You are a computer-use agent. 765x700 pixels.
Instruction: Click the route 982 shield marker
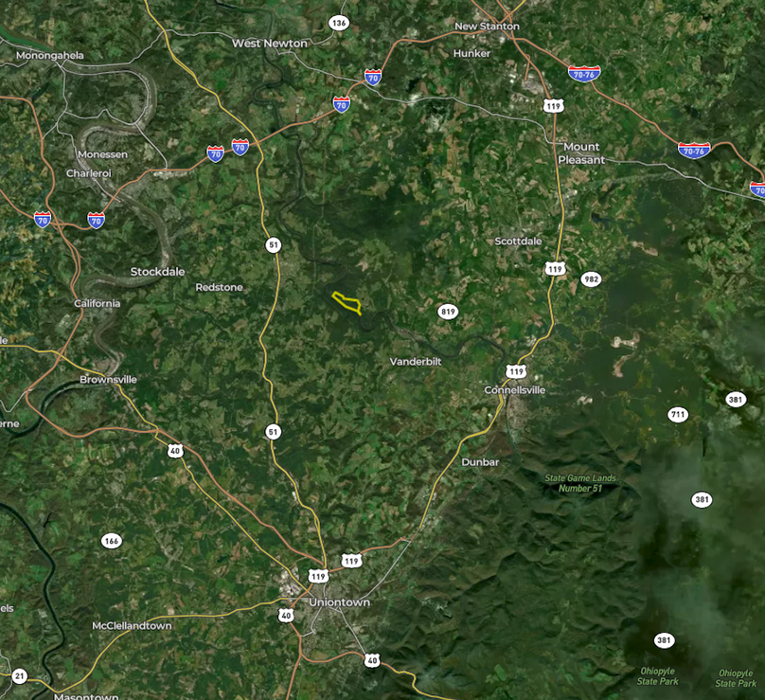(591, 279)
